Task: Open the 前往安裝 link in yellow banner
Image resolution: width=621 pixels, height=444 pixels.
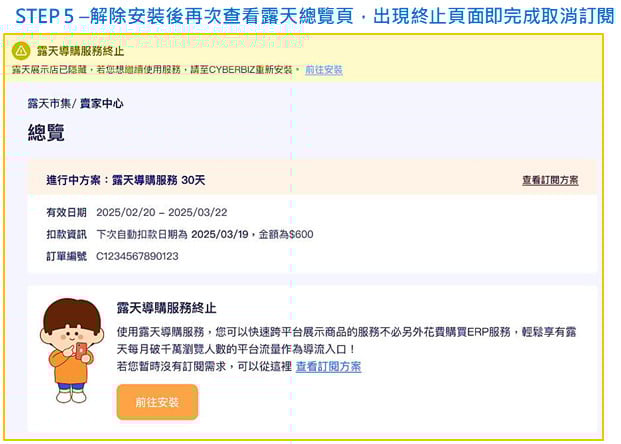Action: tap(324, 70)
